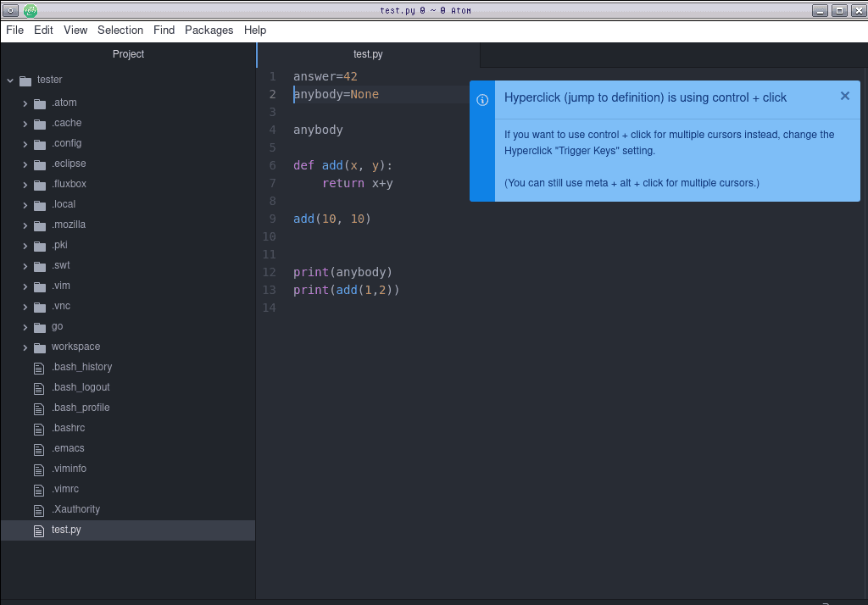
Task: Click the .bash_history file icon
Action: [x=39, y=368]
